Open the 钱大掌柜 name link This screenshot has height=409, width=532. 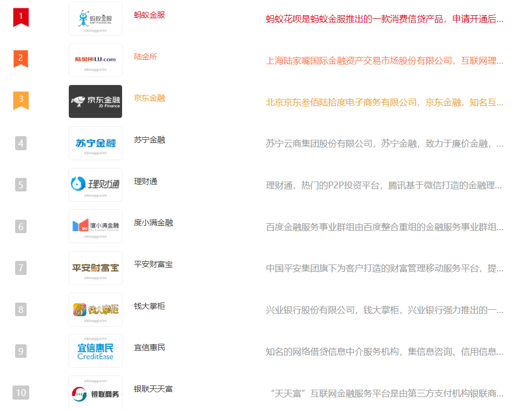(x=149, y=306)
